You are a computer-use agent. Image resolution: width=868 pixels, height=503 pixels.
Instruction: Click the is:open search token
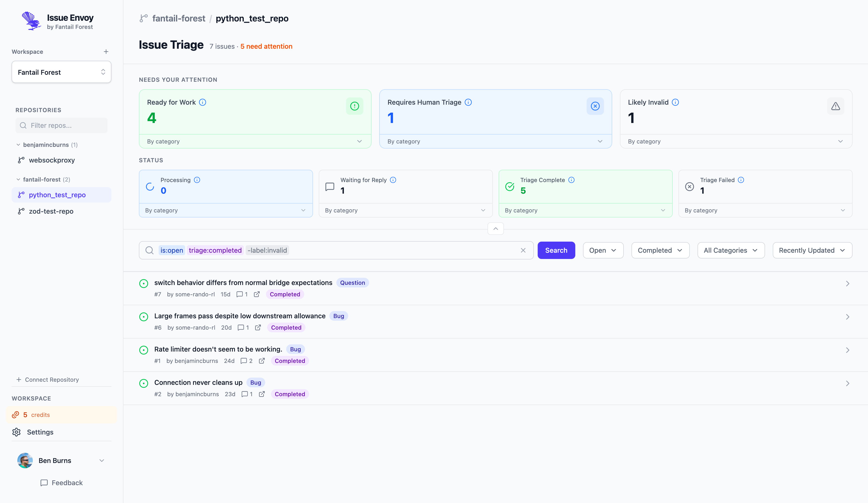click(171, 251)
